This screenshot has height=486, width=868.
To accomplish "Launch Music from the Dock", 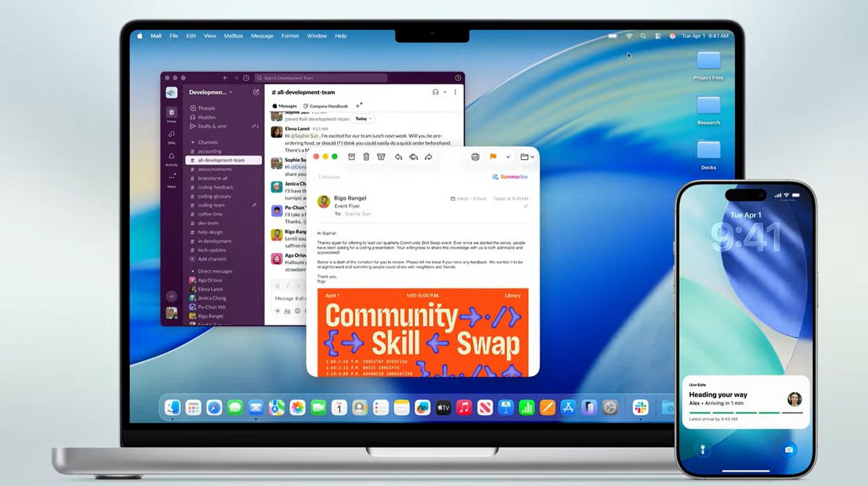I will (464, 408).
